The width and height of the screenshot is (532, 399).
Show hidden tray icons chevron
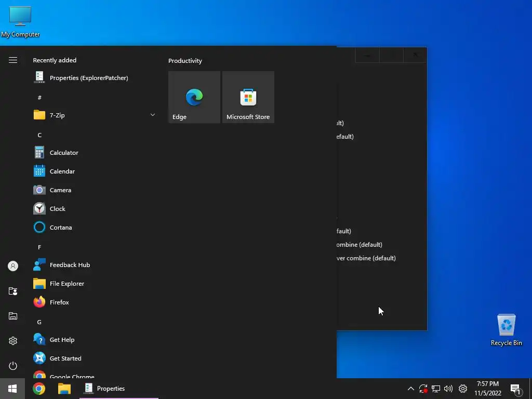click(410, 389)
